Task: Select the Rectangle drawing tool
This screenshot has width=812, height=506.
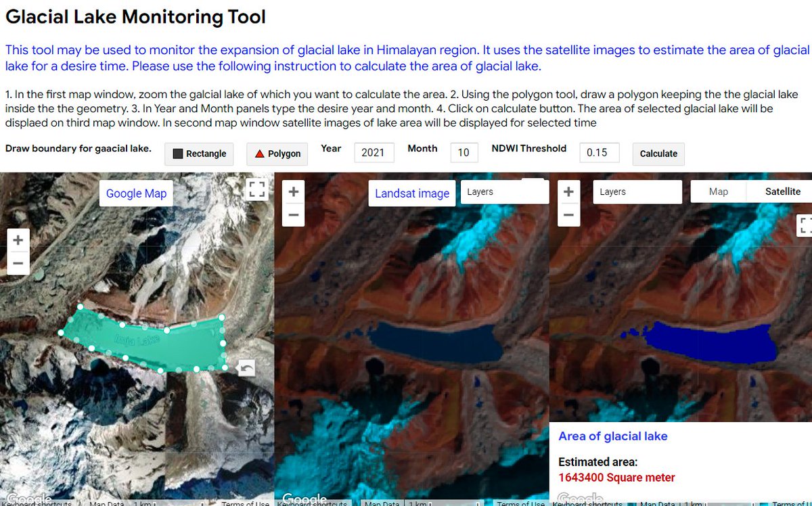Action: [199, 154]
